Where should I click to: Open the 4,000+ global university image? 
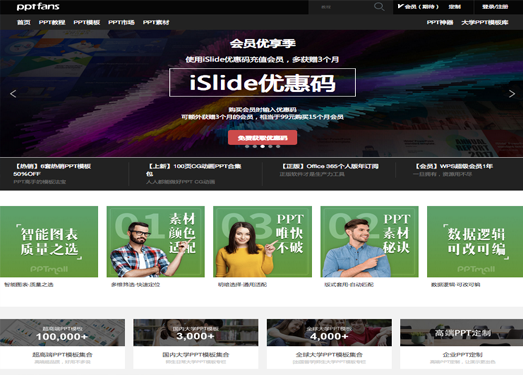click(x=329, y=332)
